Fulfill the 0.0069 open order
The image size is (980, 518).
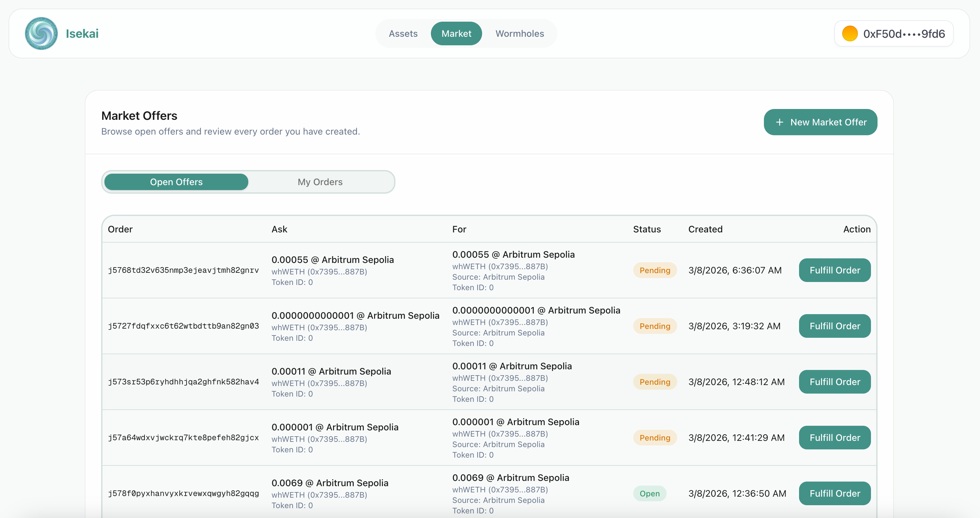pos(834,493)
